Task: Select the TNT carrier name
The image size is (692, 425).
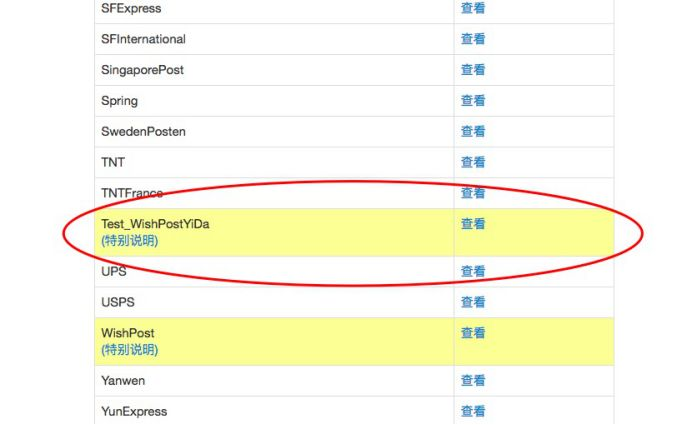Action: (113, 162)
